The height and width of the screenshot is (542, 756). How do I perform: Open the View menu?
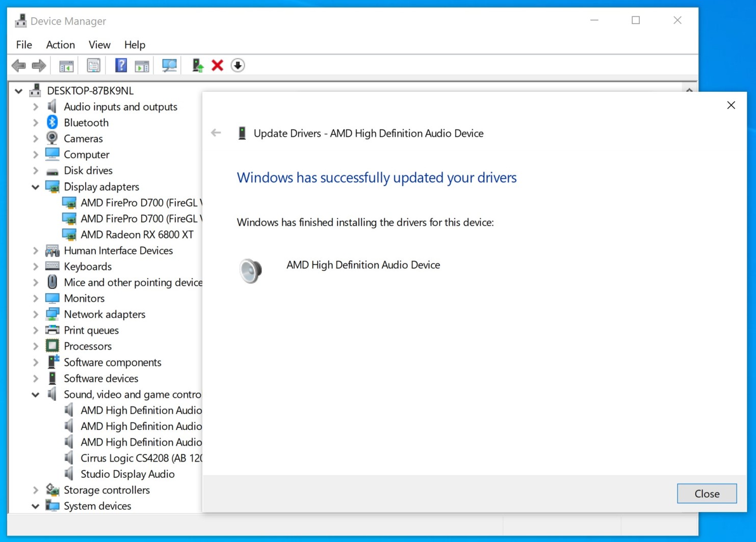pyautogui.click(x=99, y=45)
